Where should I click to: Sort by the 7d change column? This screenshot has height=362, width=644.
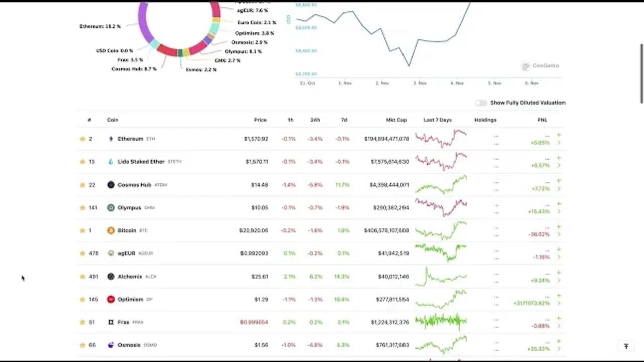point(344,120)
